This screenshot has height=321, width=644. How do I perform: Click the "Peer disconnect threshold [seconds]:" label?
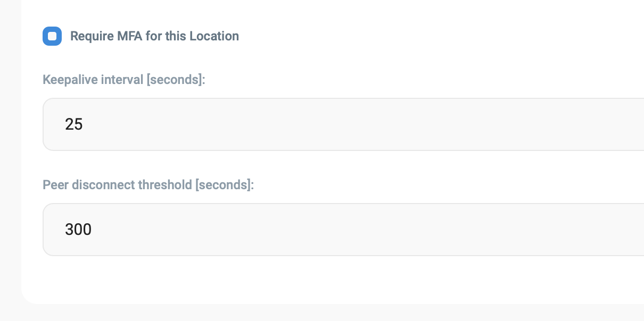click(148, 185)
